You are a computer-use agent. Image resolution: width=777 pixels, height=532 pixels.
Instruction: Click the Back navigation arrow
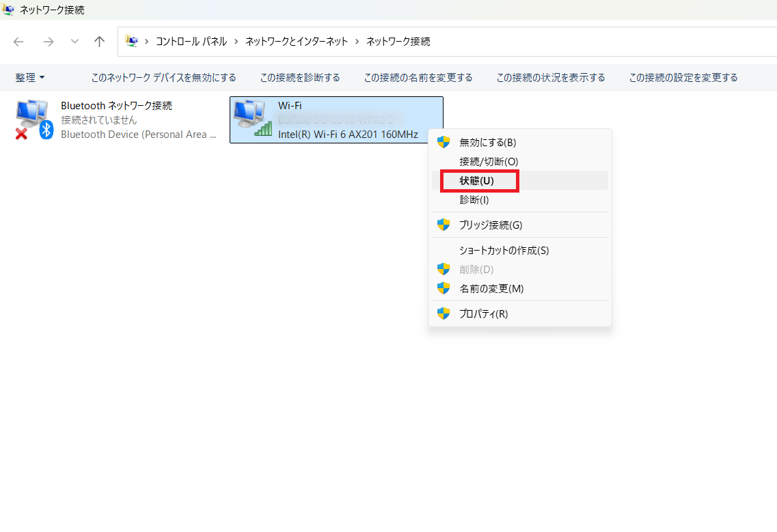pyautogui.click(x=18, y=42)
